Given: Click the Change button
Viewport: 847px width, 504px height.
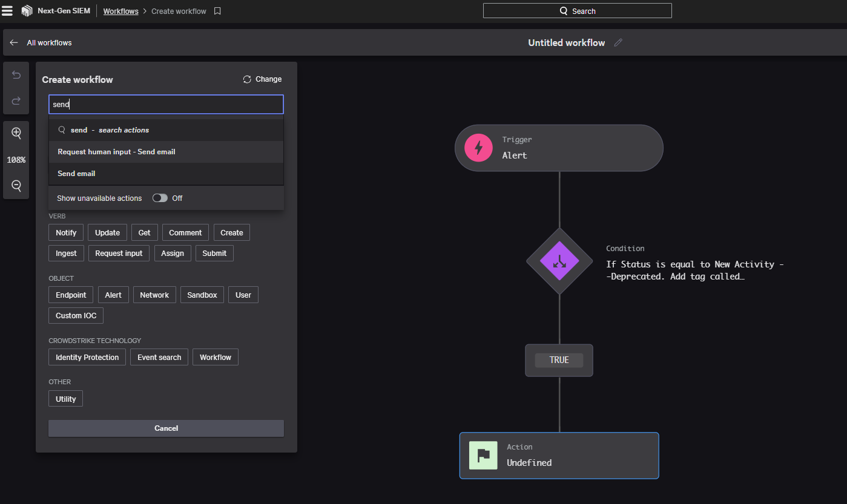Looking at the screenshot, I should click(262, 79).
